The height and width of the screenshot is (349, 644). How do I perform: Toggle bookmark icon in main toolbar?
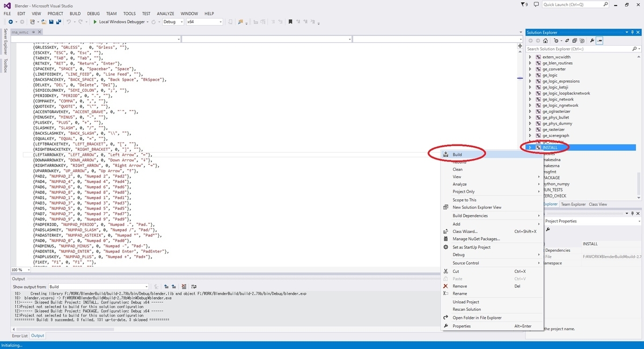tap(290, 22)
